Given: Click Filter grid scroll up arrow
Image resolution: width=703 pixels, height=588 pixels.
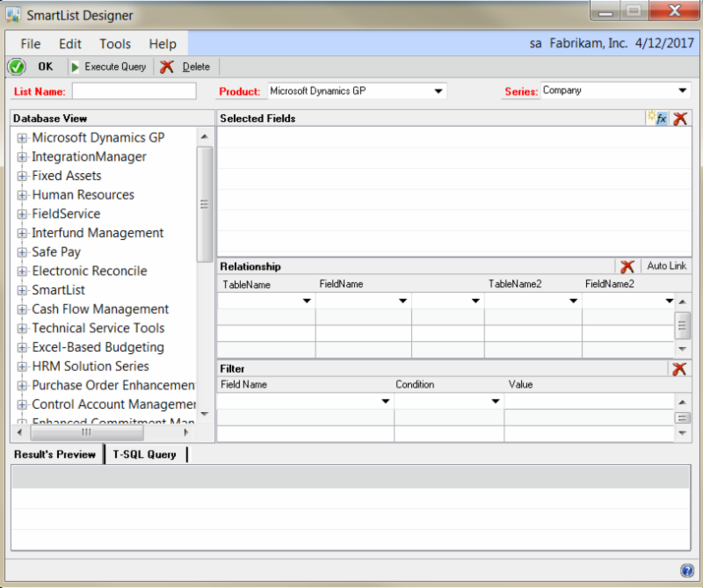Looking at the screenshot, I should [683, 403].
